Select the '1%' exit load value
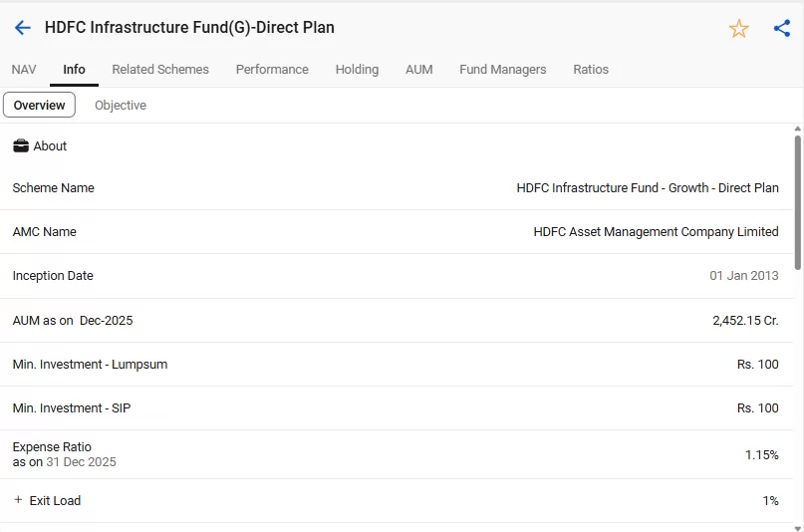 pos(770,501)
